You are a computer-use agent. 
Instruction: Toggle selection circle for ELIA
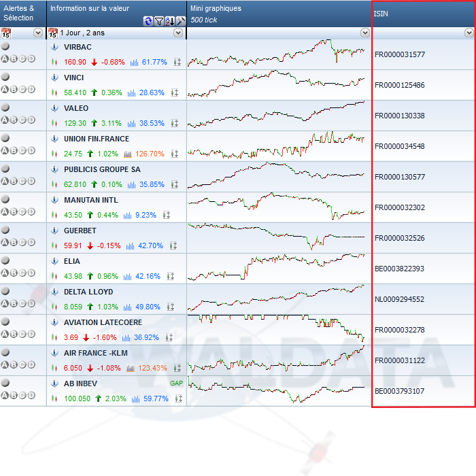click(5, 260)
